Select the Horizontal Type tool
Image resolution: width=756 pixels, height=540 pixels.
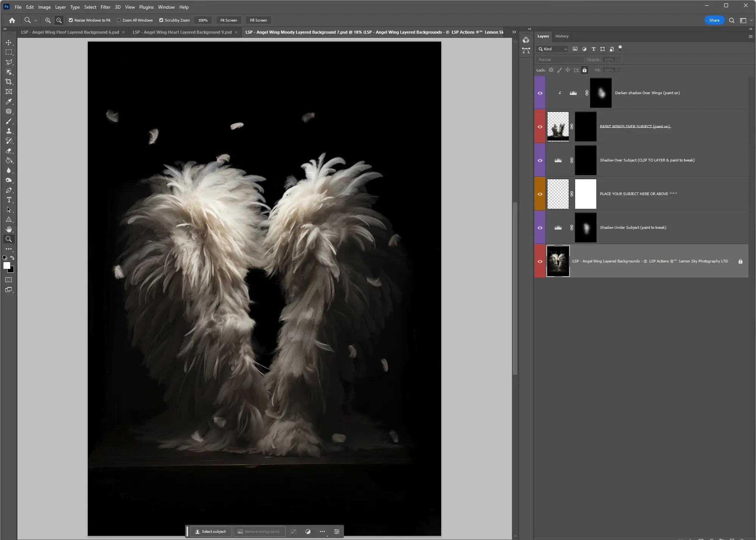9,200
